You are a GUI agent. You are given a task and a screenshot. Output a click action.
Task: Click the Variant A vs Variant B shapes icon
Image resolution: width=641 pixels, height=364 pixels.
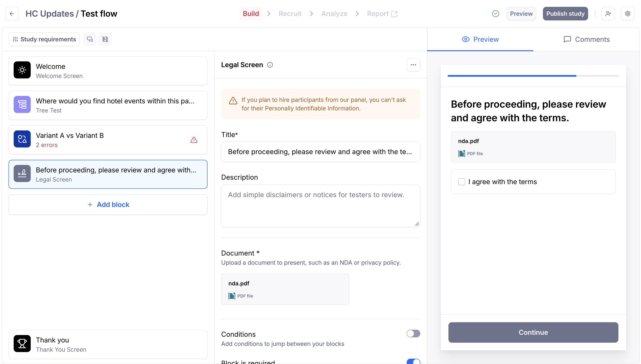point(22,139)
